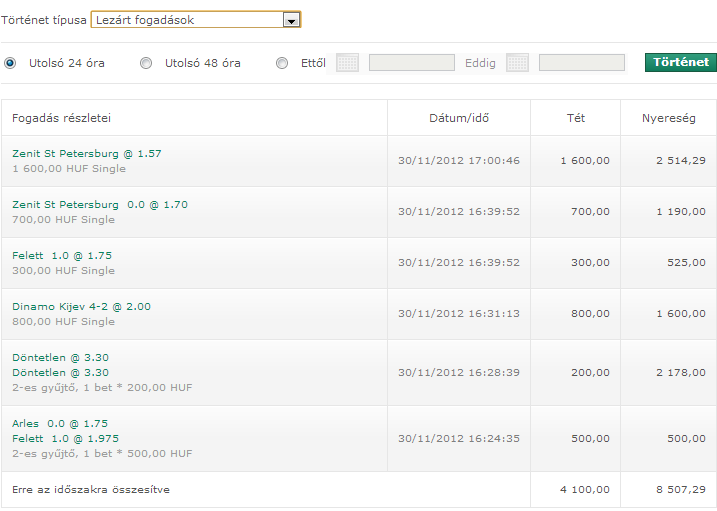This screenshot has width=717, height=511.
Task: Click the Tét column header
Action: [x=575, y=118]
